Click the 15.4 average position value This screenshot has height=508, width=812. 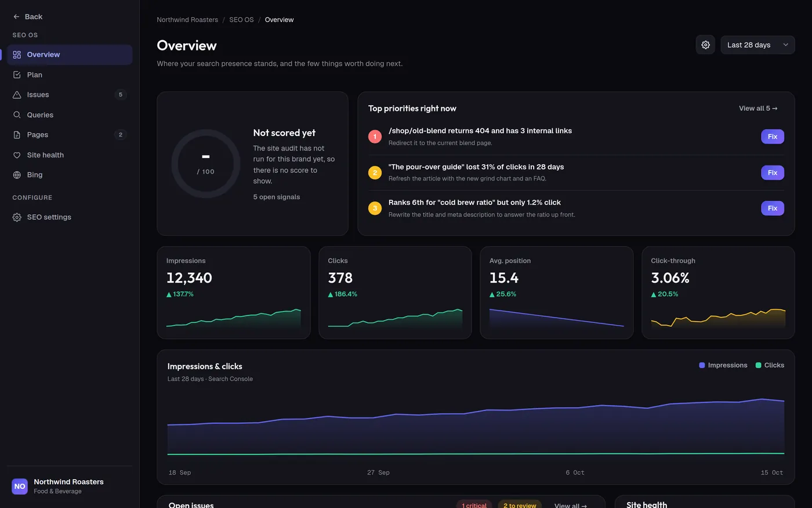504,278
